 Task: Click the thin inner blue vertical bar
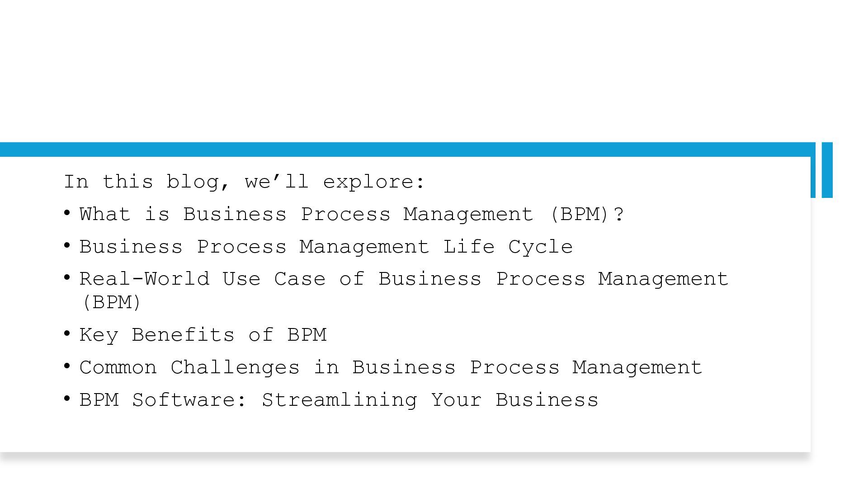tap(813, 176)
